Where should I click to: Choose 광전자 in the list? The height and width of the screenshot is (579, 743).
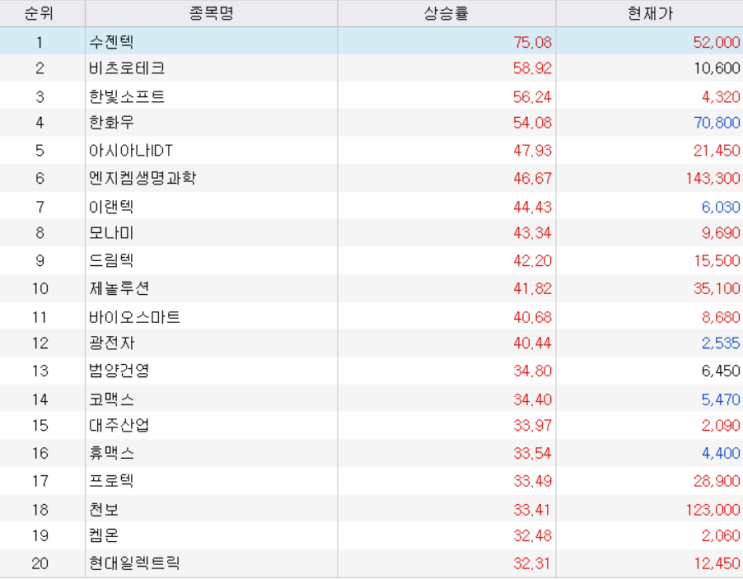(112, 343)
